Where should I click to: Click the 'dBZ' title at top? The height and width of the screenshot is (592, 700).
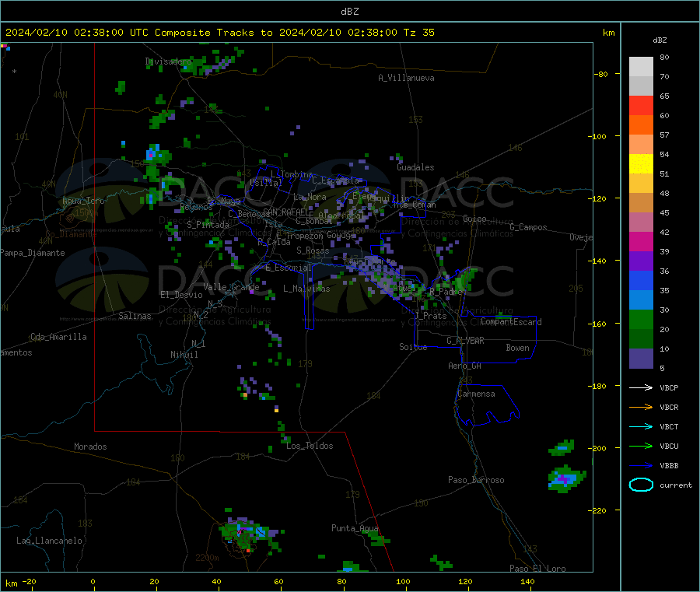click(x=349, y=12)
